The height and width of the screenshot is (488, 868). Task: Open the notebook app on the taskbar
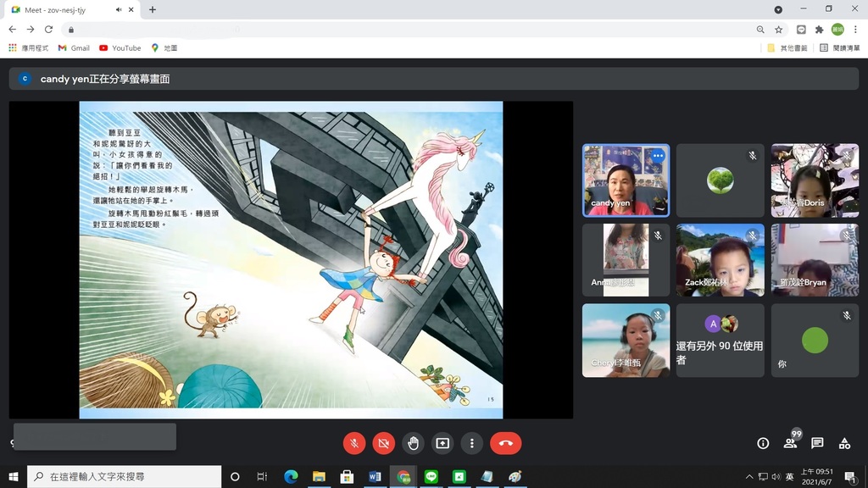pos(487,476)
